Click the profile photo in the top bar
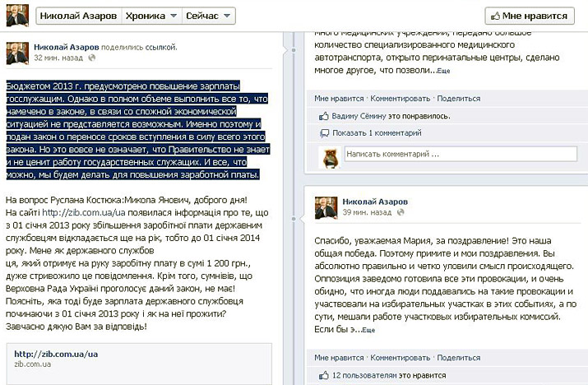 point(17,15)
